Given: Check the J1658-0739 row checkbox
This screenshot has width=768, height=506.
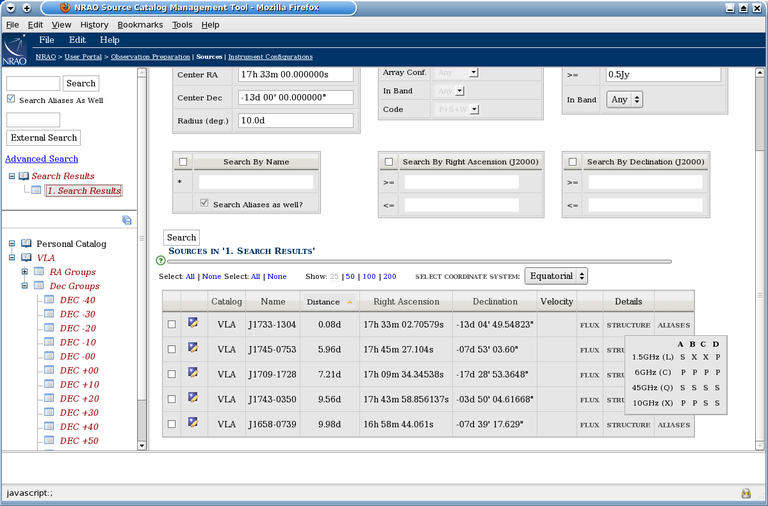Looking at the screenshot, I should tap(171, 424).
